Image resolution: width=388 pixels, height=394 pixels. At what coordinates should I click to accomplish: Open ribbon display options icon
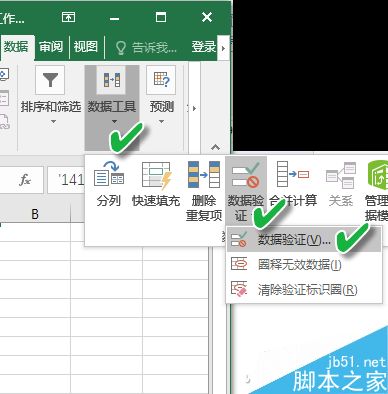(x=68, y=17)
